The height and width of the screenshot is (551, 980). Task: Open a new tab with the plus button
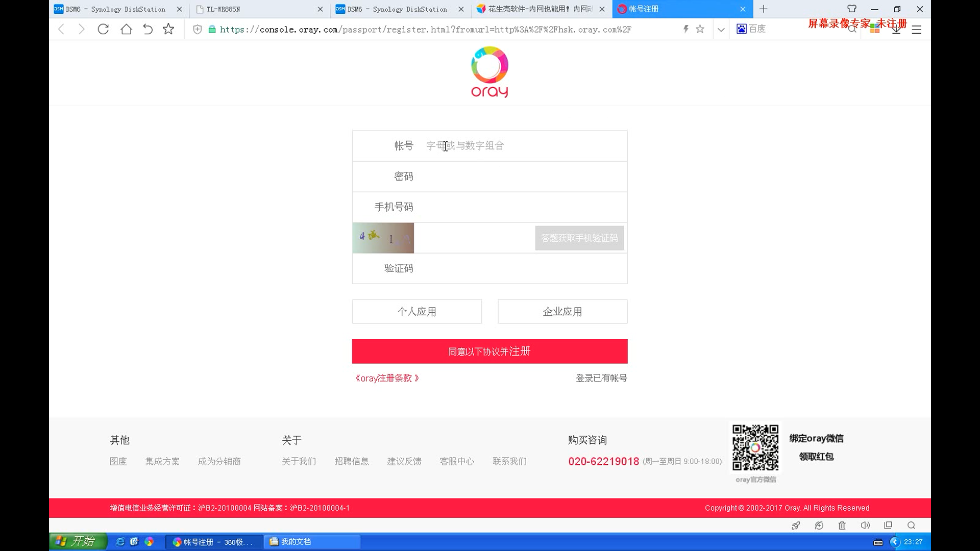pyautogui.click(x=763, y=9)
